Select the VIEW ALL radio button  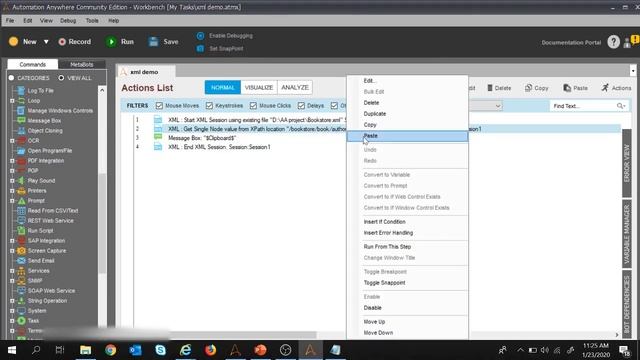click(x=61, y=78)
